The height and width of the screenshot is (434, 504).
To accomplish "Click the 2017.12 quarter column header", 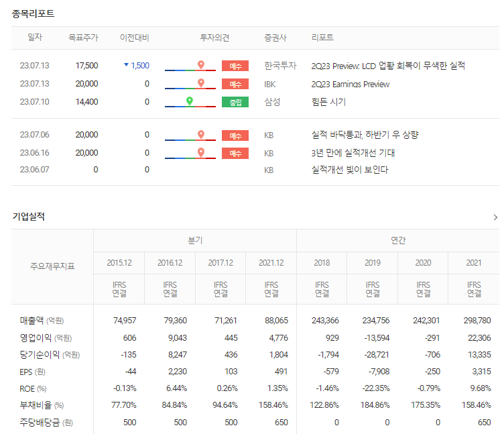I will 220,263.
